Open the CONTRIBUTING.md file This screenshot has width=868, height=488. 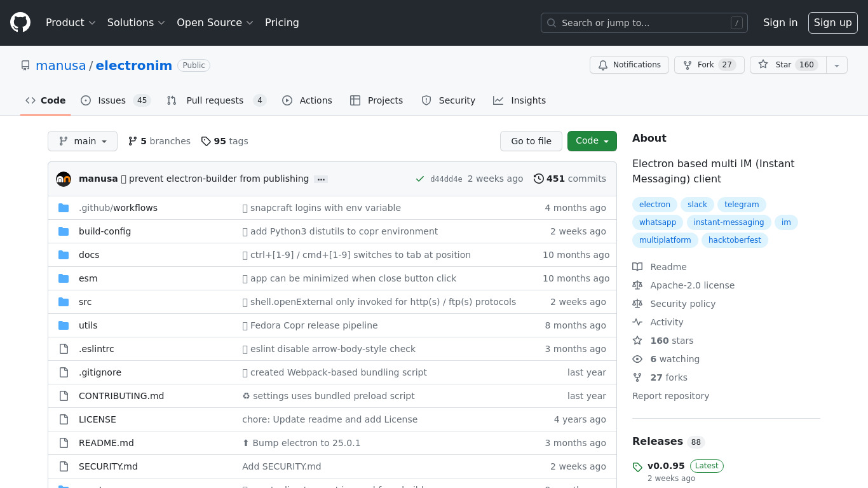tap(121, 396)
